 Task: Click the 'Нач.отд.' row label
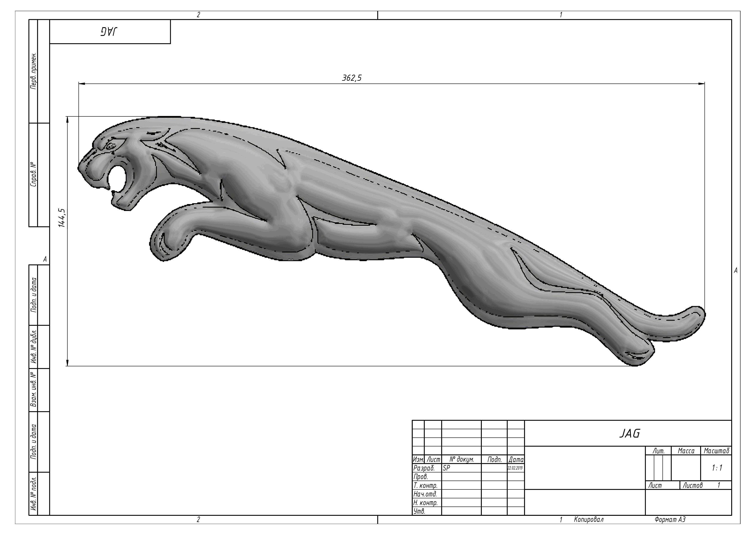point(425,494)
